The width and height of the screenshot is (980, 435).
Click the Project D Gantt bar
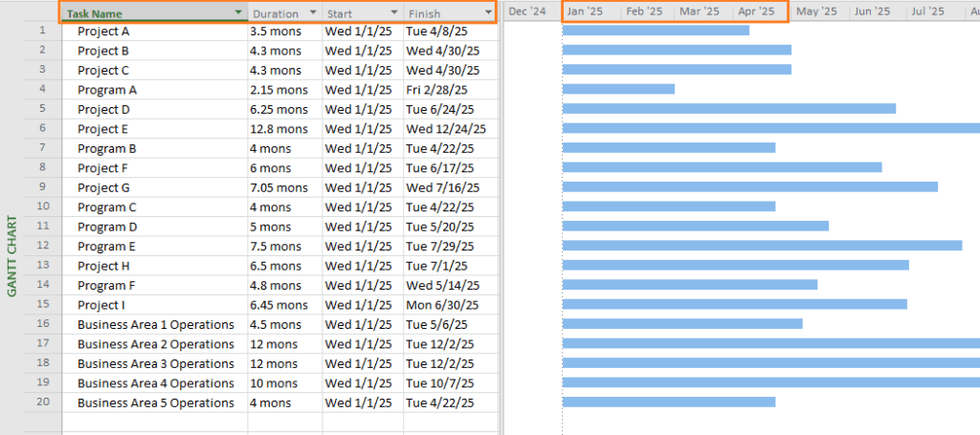tap(728, 108)
